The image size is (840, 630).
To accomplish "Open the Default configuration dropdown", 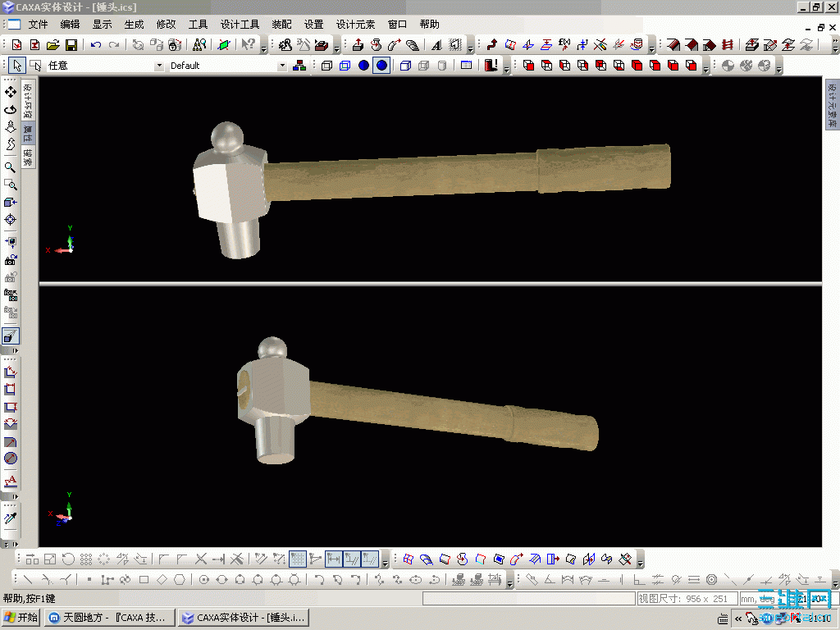I will click(282, 66).
